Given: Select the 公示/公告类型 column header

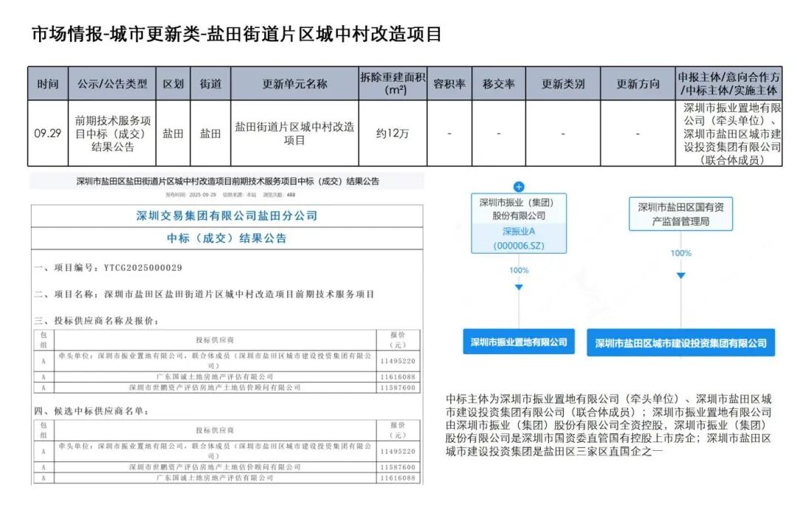Looking at the screenshot, I should click(x=113, y=84).
